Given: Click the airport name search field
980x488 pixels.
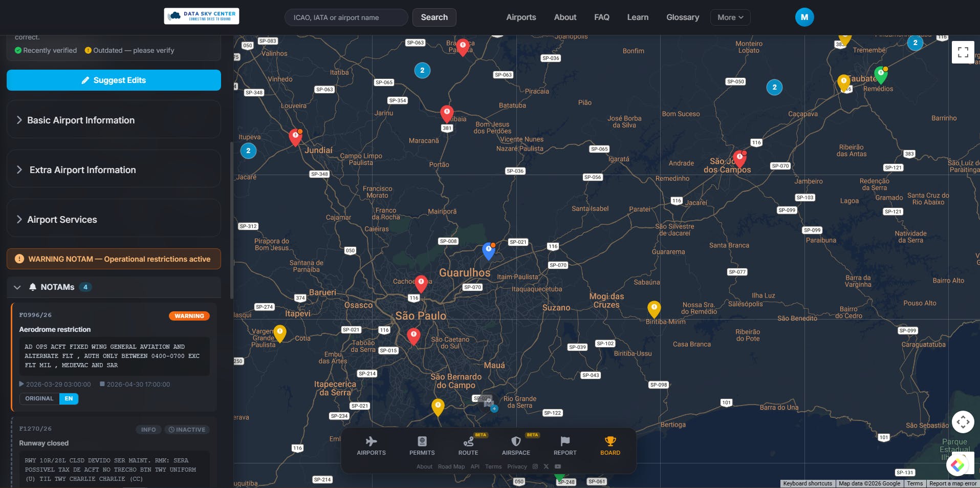Looking at the screenshot, I should (346, 17).
